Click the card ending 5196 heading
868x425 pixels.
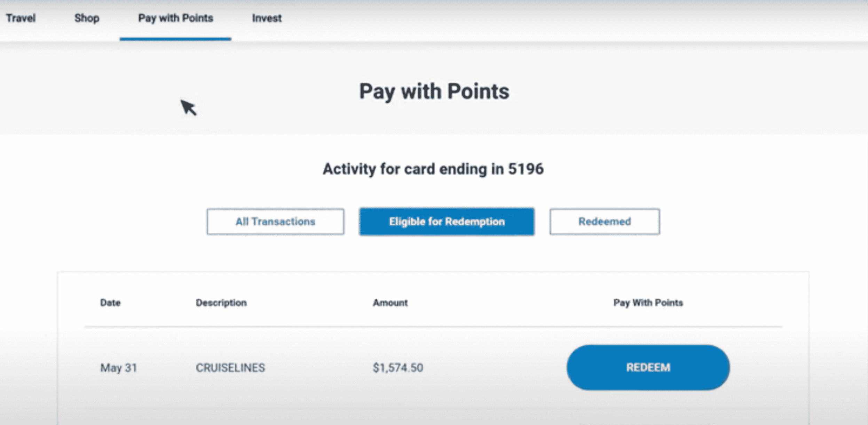tap(434, 169)
